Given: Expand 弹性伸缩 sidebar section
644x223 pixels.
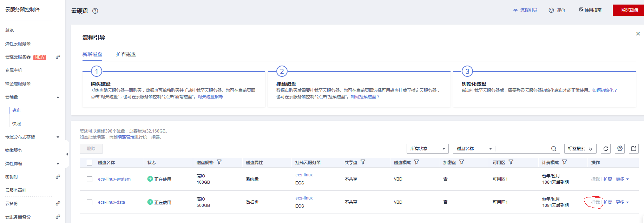Looking at the screenshot, I should (58, 164).
